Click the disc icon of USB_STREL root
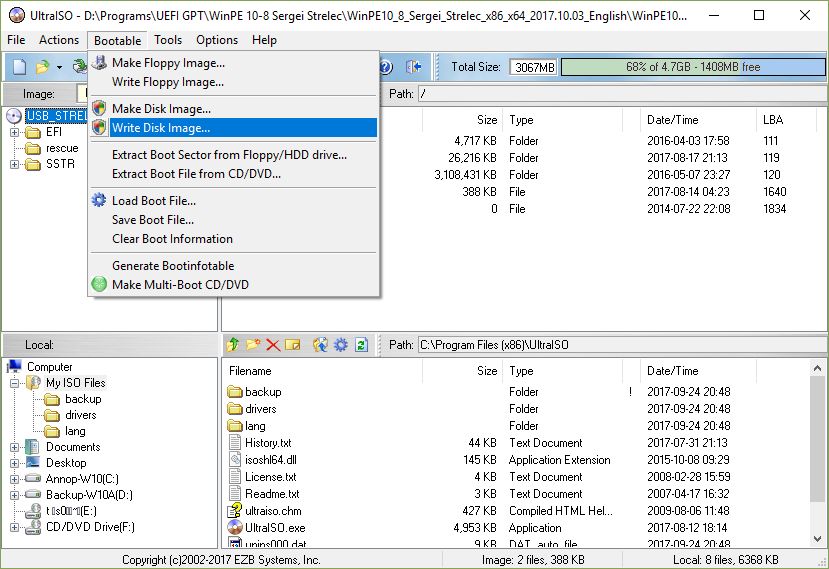This screenshot has width=829, height=569. pyautogui.click(x=14, y=116)
